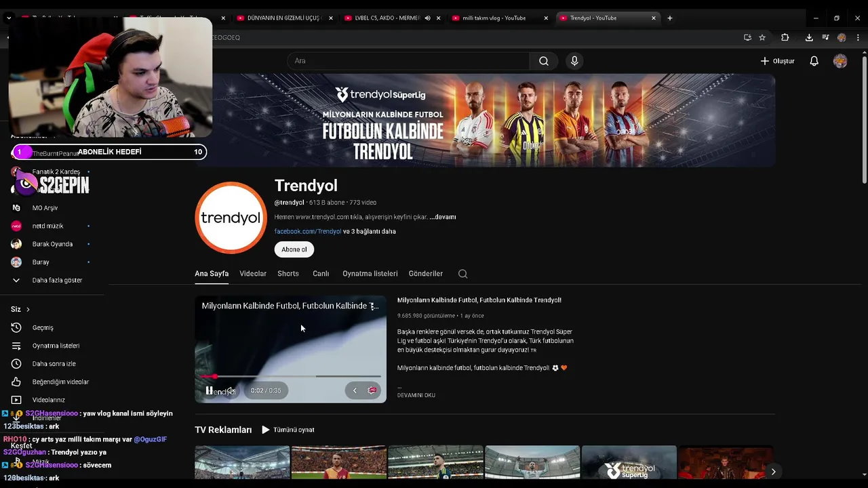868x488 pixels.
Task: Open HD settings gear in video player
Action: pos(372,390)
